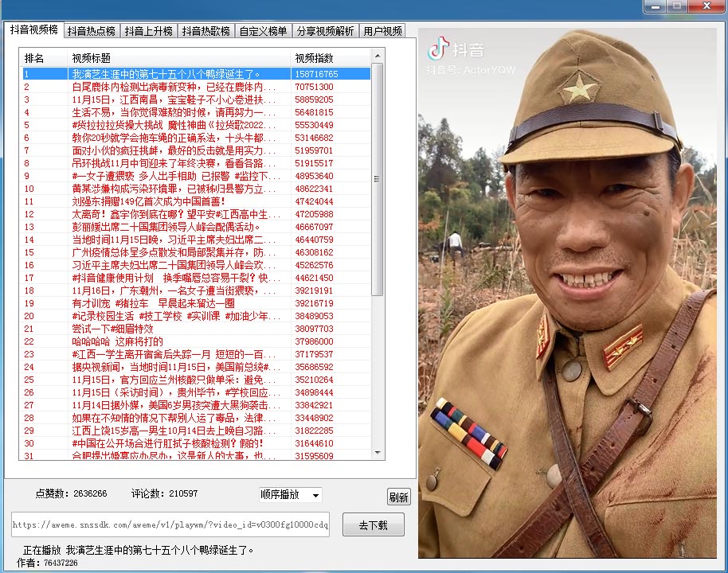This screenshot has height=573, width=728.
Task: Select row 8 吊环挑战11月中旬迎来了年终决赛
Action: [x=197, y=163]
